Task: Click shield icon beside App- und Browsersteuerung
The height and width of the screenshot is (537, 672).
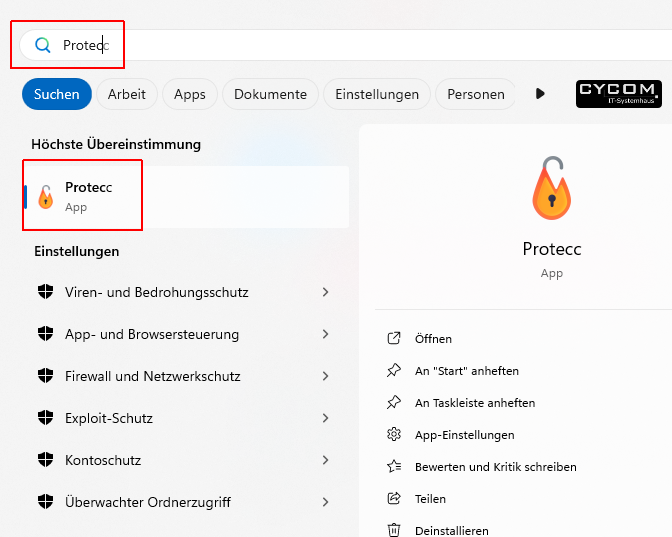Action: [45, 333]
